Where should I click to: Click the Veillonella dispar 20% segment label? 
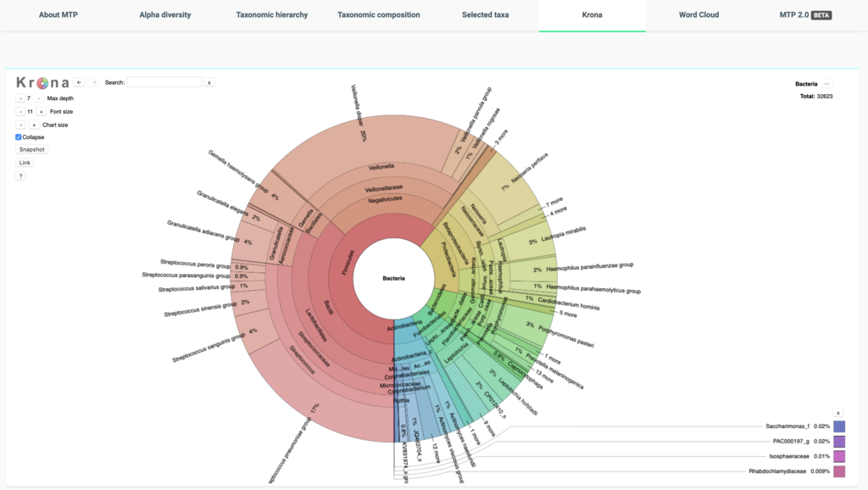click(359, 113)
